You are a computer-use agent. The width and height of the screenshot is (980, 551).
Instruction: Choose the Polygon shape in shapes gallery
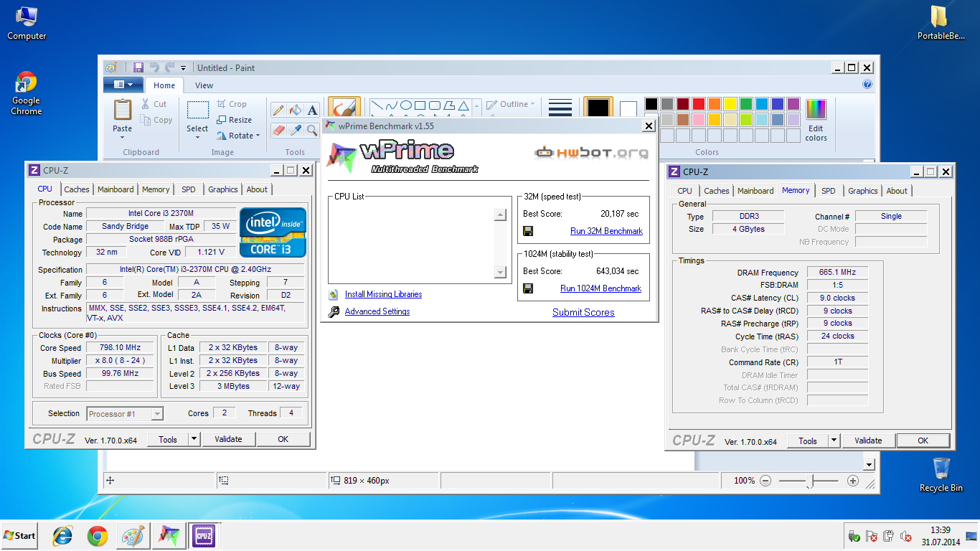449,105
